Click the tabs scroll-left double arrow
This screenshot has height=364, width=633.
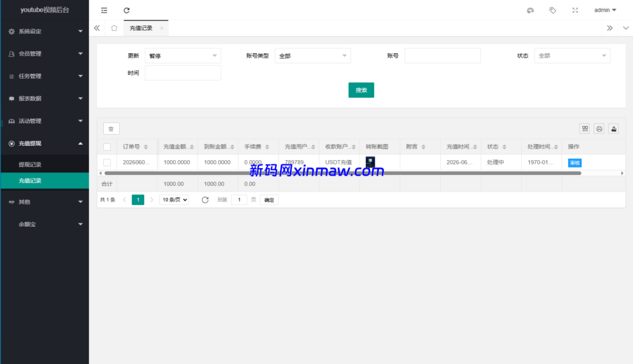point(97,28)
